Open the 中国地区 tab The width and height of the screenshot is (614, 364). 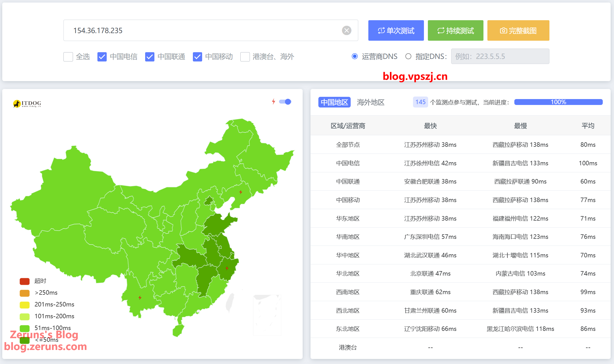point(334,102)
